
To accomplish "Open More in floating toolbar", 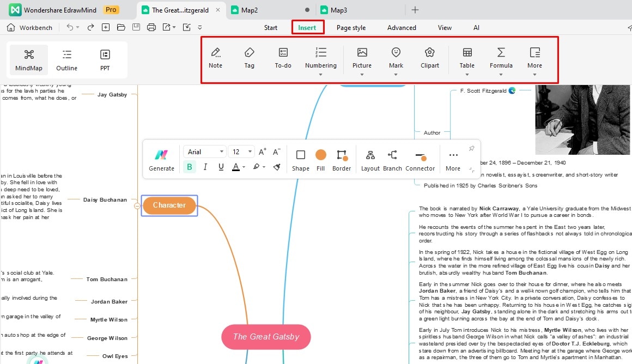I will [453, 160].
